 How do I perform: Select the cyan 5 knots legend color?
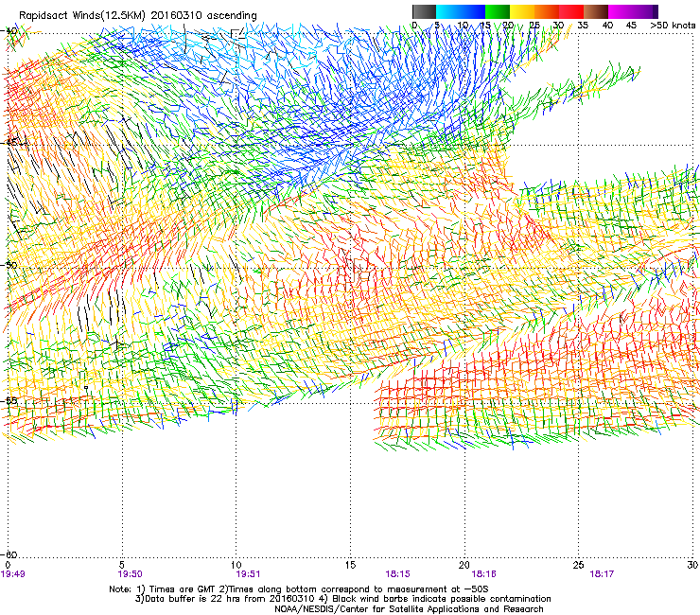(x=447, y=11)
